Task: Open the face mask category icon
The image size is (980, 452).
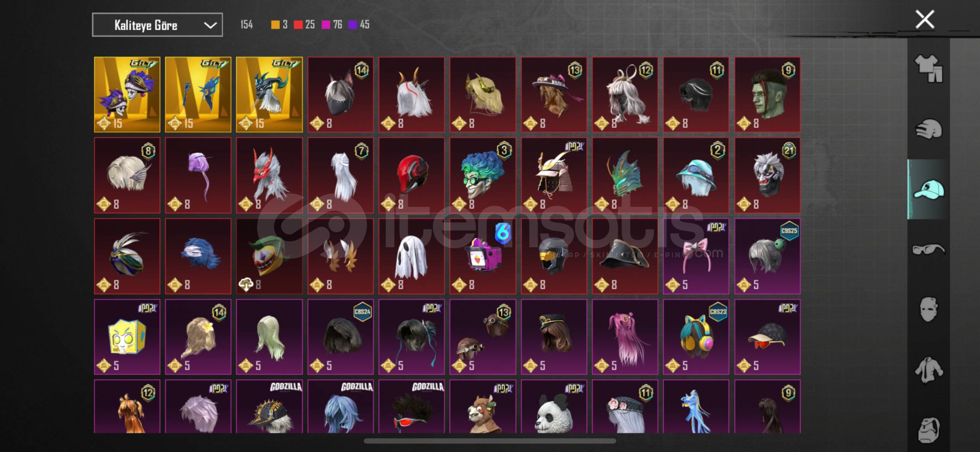Action: click(x=928, y=310)
